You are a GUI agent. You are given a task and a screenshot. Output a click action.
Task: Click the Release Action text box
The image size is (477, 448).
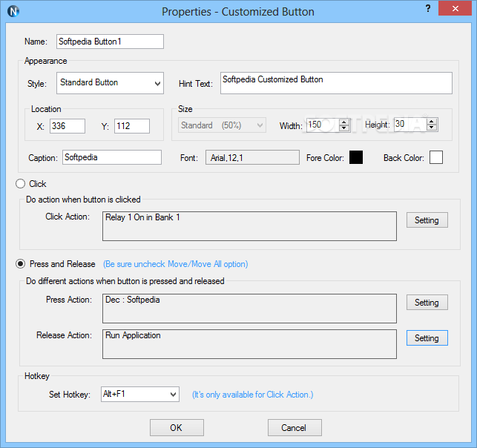249,344
